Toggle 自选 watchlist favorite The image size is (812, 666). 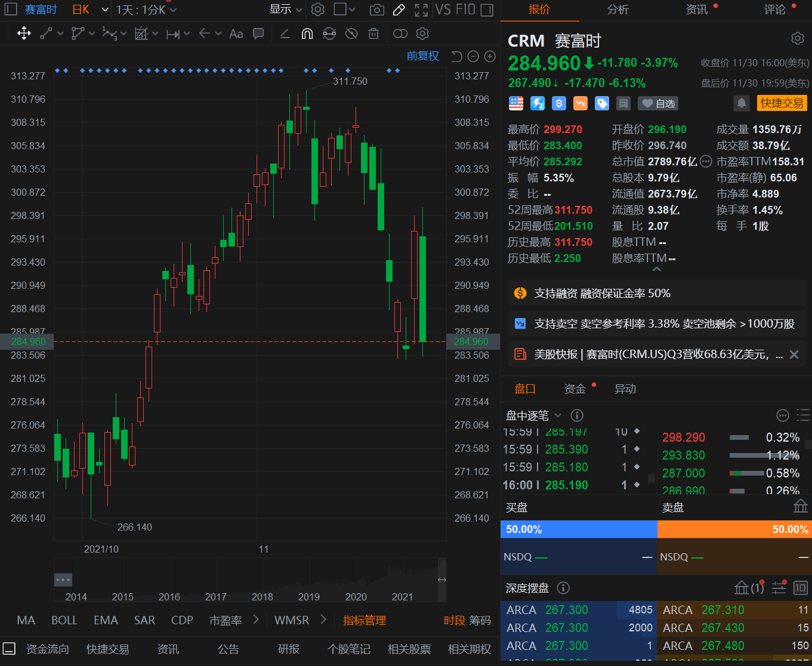point(658,103)
